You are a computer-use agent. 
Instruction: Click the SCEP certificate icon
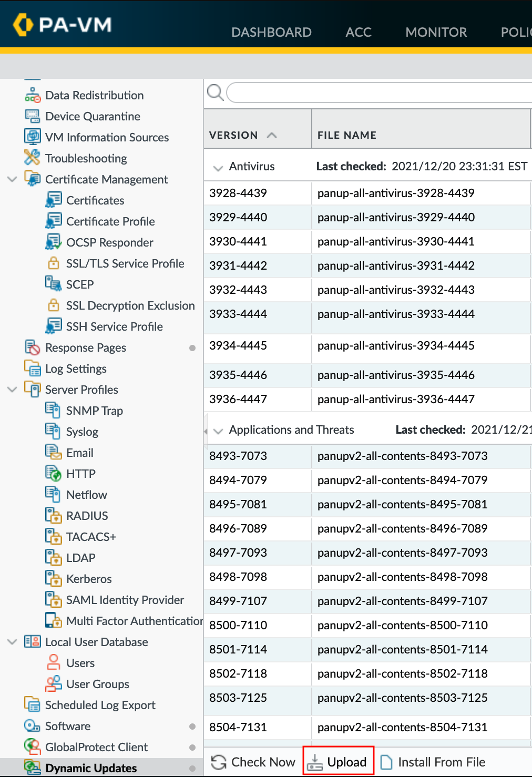[54, 284]
